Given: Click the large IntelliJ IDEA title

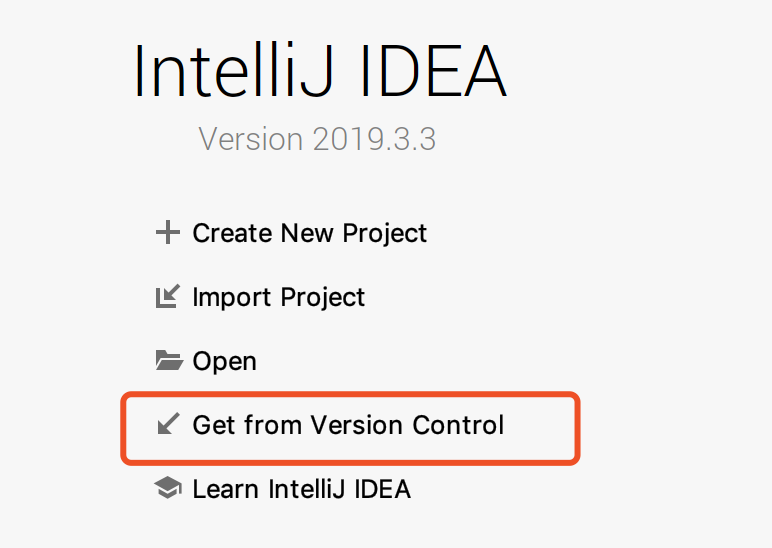Looking at the screenshot, I should (320, 71).
